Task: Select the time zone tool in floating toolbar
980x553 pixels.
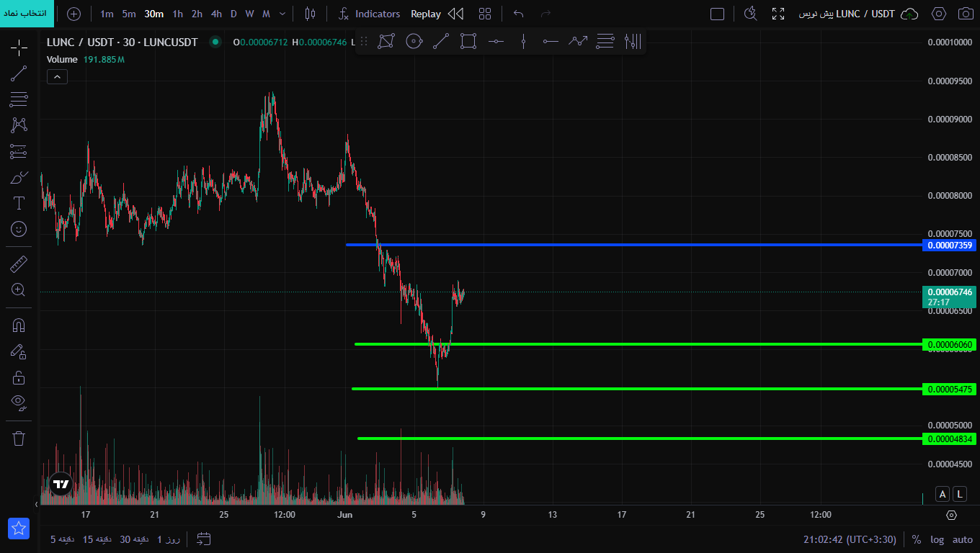Action: click(633, 42)
